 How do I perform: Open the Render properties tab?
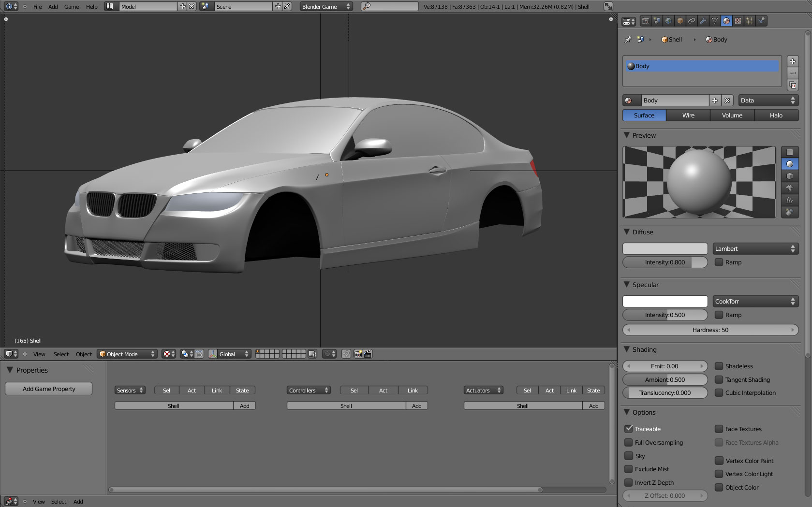click(645, 21)
